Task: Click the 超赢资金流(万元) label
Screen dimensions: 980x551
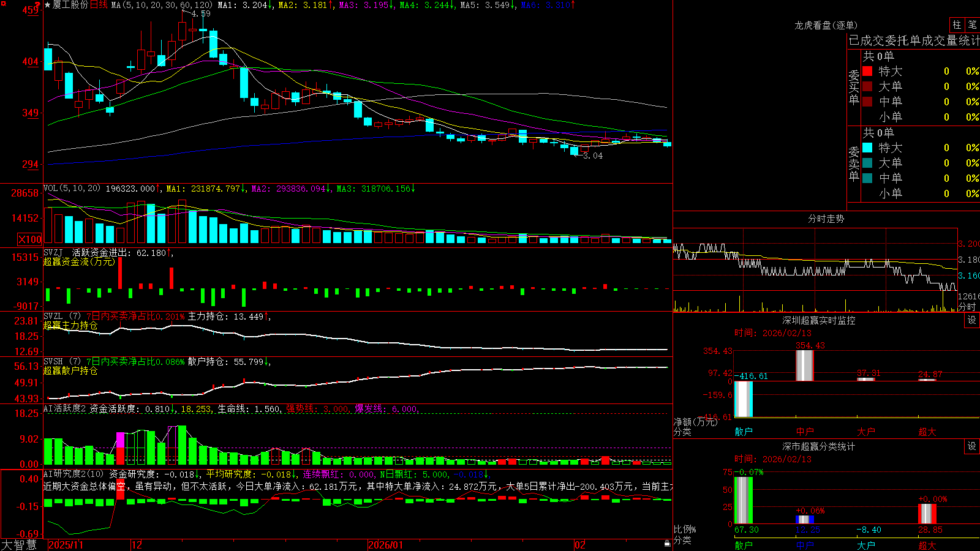Action: coord(79,261)
